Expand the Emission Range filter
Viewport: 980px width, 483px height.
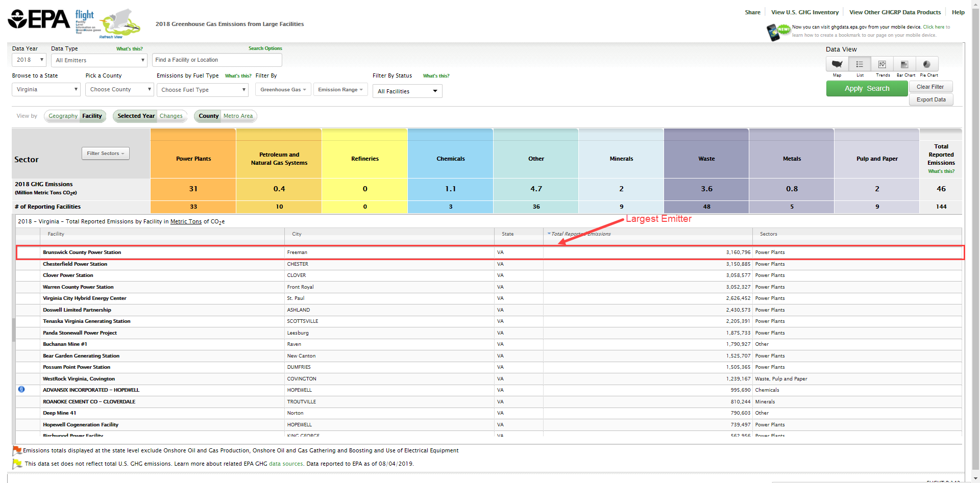340,90
